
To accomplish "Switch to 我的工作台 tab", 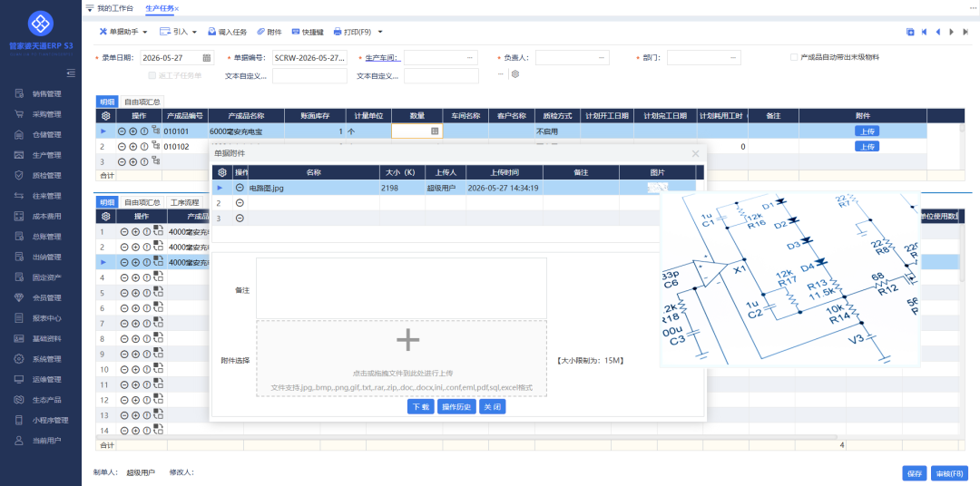I will pos(115,8).
